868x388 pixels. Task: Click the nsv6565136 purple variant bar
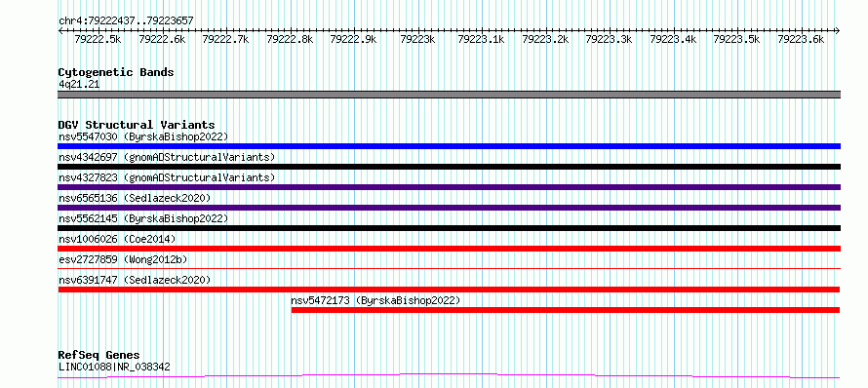[449, 208]
